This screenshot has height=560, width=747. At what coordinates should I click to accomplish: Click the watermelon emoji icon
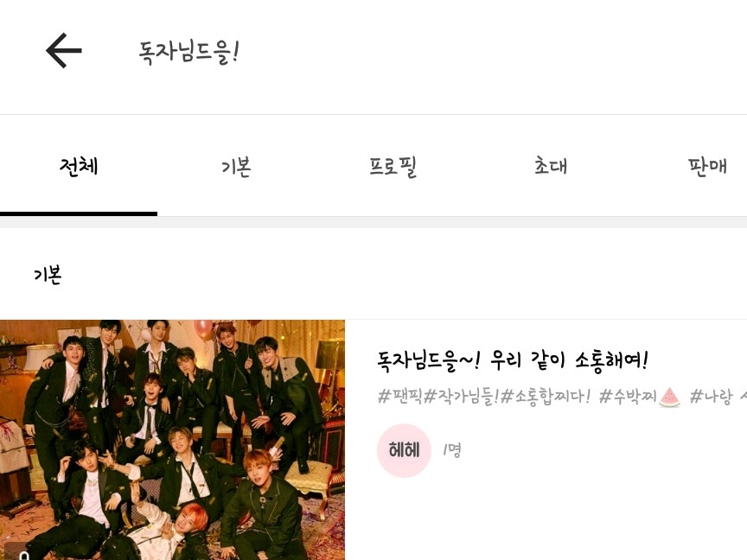[x=669, y=398]
